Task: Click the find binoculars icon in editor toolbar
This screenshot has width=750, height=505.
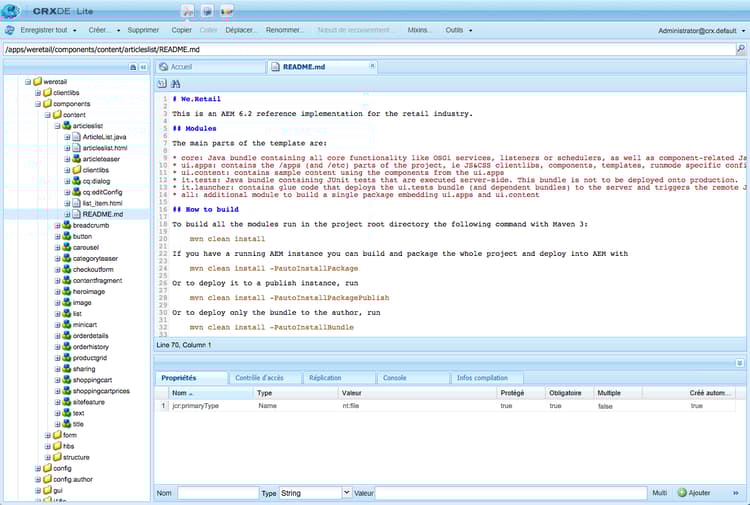Action: tap(175, 83)
